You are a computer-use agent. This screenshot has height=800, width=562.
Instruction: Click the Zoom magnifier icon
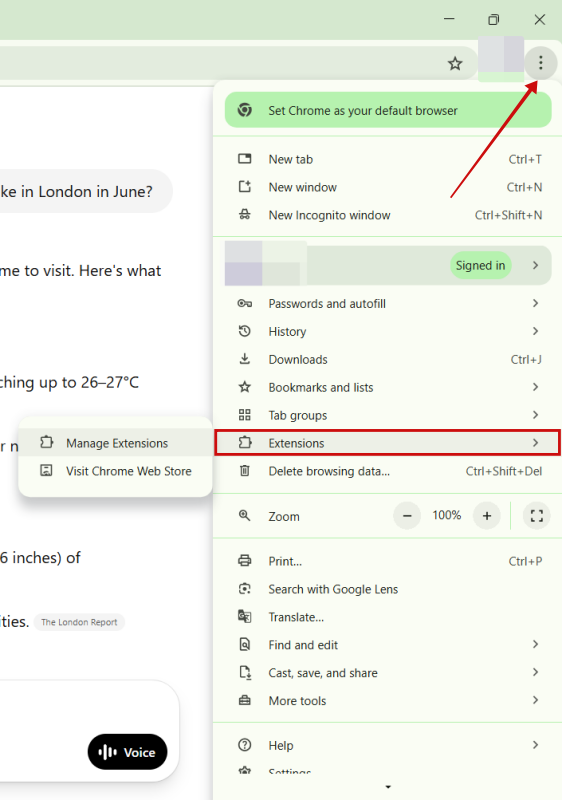(245, 516)
